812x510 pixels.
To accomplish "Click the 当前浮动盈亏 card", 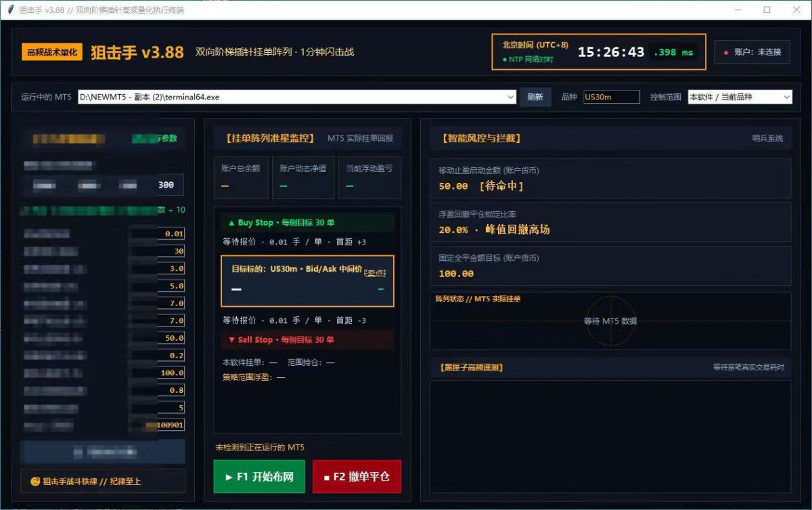I will click(370, 178).
